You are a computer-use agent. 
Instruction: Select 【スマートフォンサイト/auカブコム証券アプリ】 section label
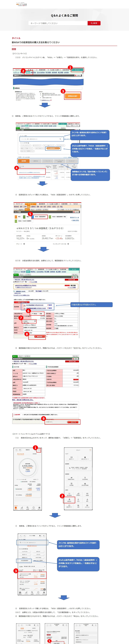pyautogui.click(x=31, y=434)
